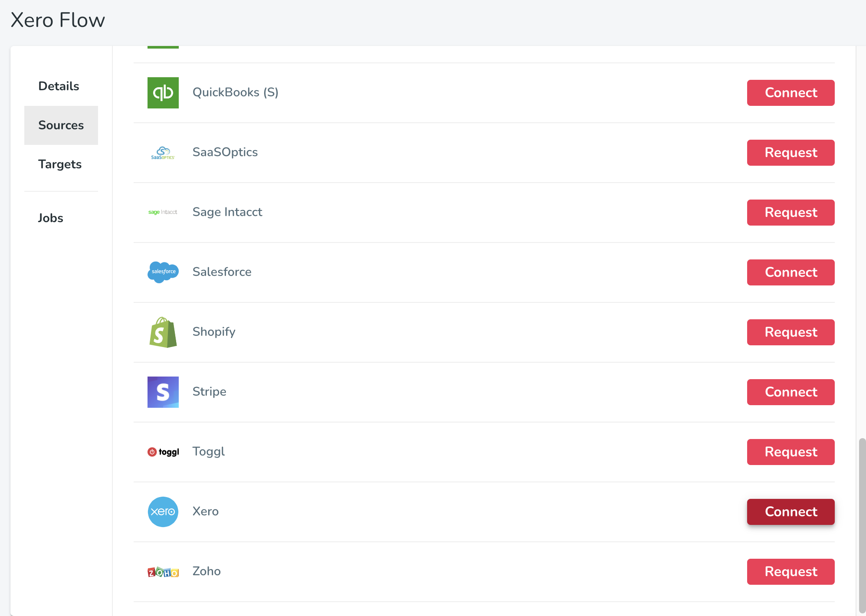
Task: Click the Zoho logo icon
Action: [x=163, y=572]
